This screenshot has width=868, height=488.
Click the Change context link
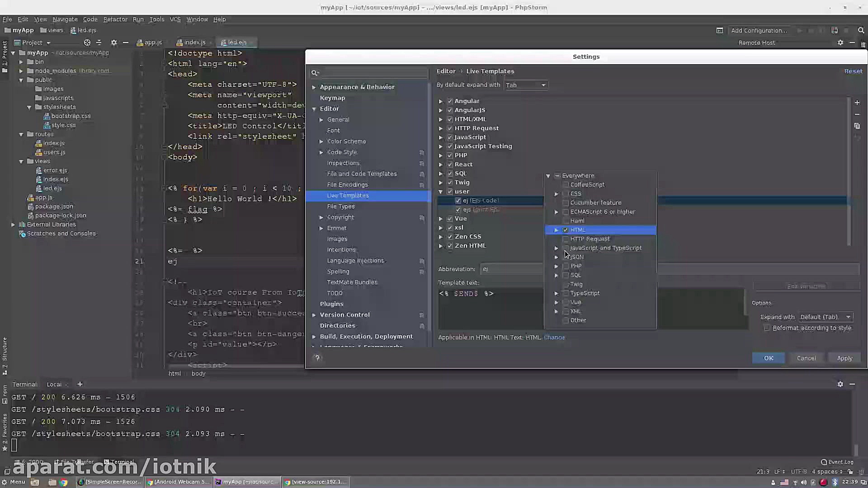pos(554,338)
